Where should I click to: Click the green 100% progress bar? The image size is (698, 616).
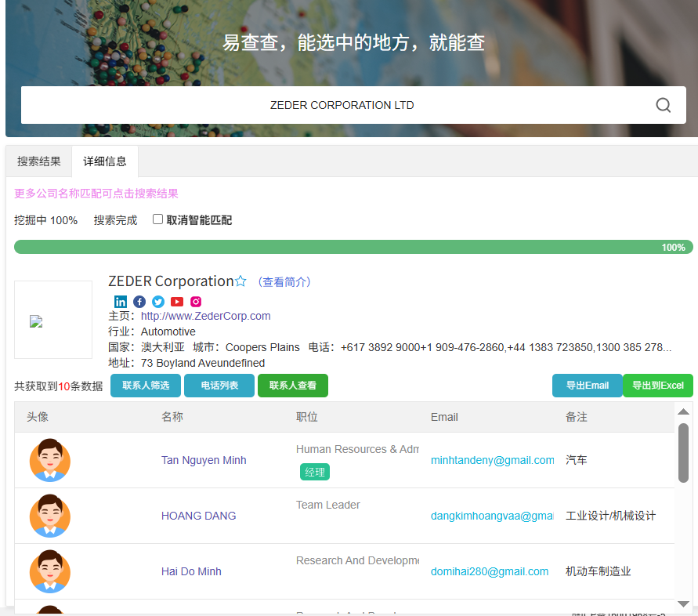point(353,247)
